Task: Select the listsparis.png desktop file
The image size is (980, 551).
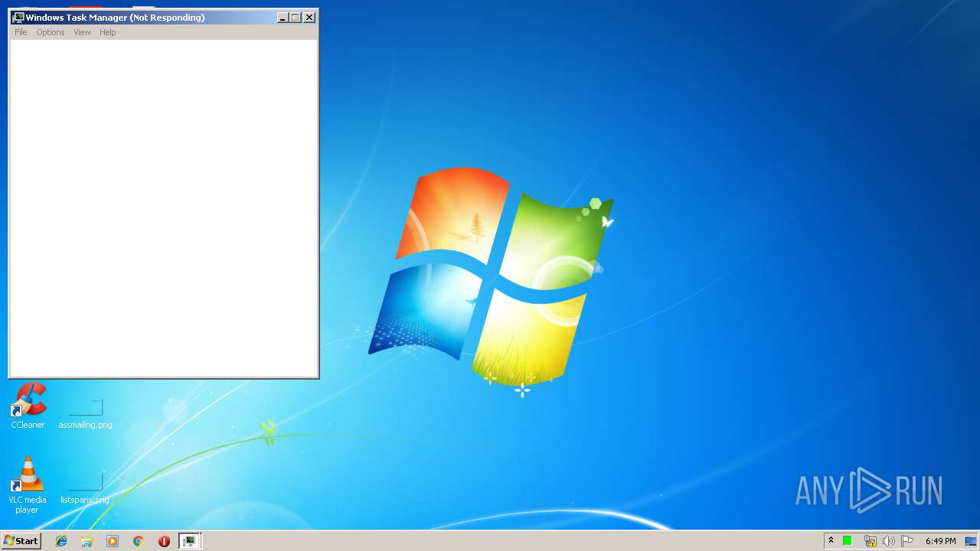Action: coord(85,488)
